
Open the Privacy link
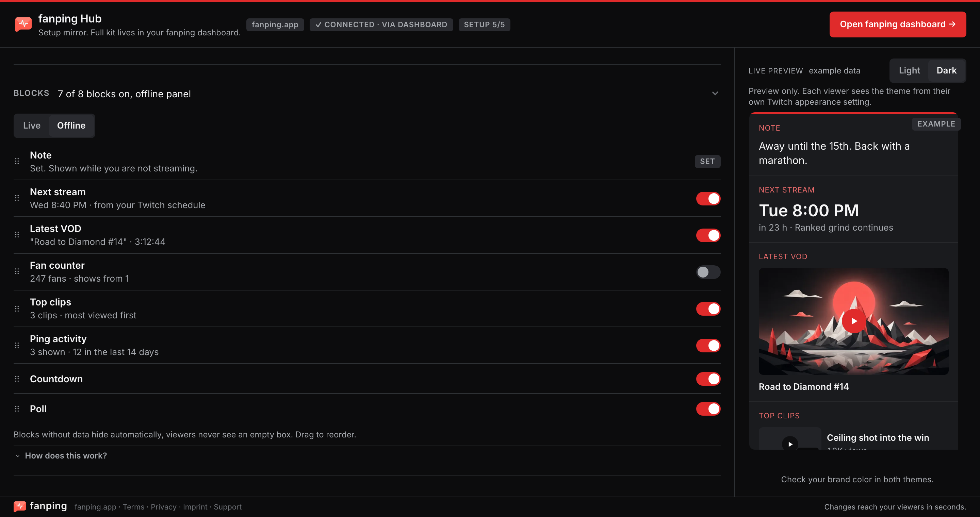coord(164,507)
